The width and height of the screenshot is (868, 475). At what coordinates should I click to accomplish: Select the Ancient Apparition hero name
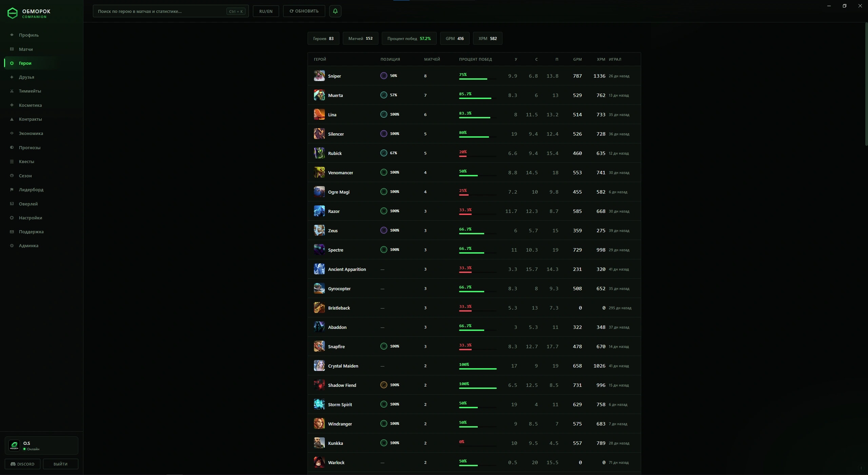347,269
